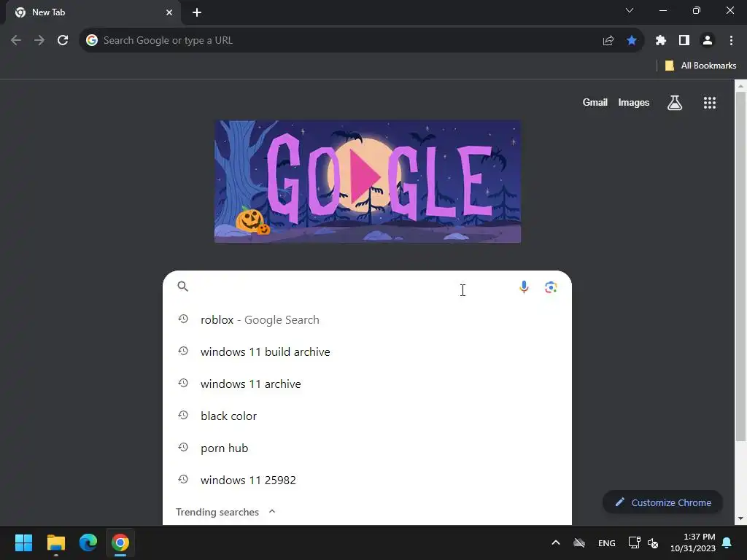Select "windows 11 archive" suggestion
Screen dimensions: 747x560
click(367, 384)
